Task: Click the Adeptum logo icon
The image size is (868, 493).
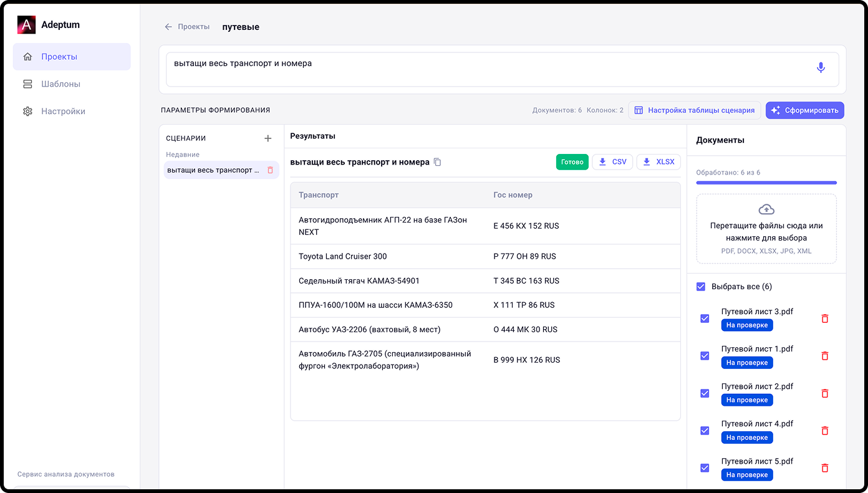Action: click(x=26, y=25)
